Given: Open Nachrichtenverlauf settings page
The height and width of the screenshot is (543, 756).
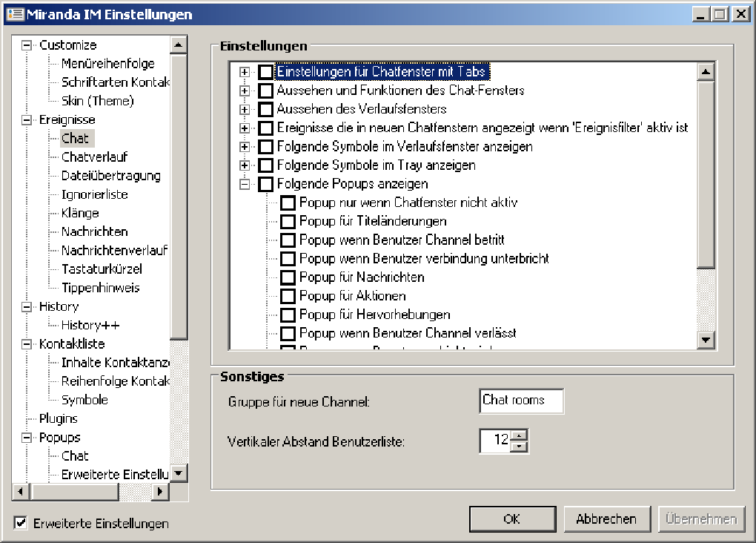Looking at the screenshot, I should (114, 251).
